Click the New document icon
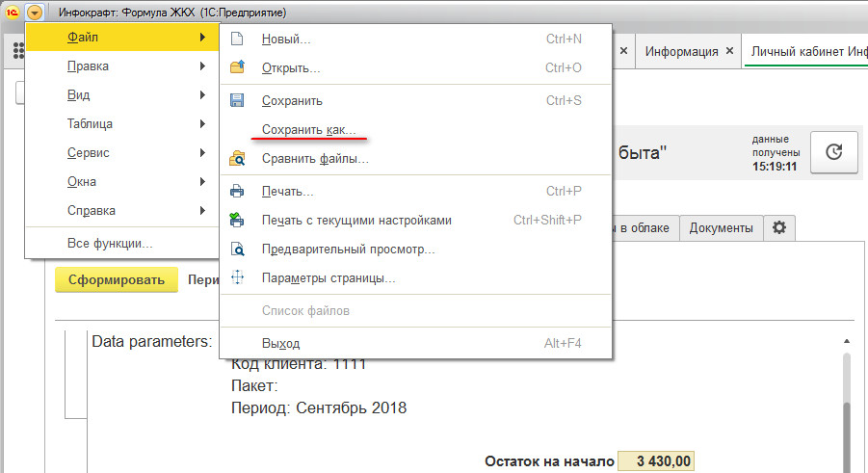The height and width of the screenshot is (473, 868). 237,39
